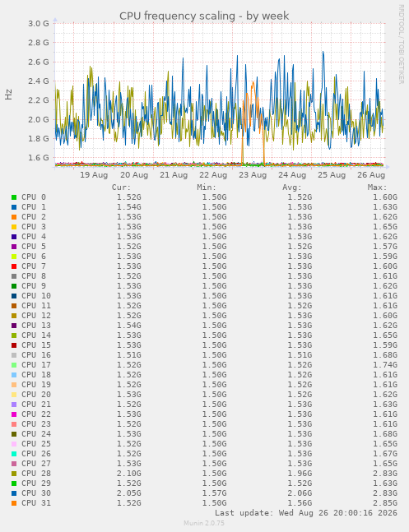Click the 'CPU 28' legend label

(x=36, y=474)
